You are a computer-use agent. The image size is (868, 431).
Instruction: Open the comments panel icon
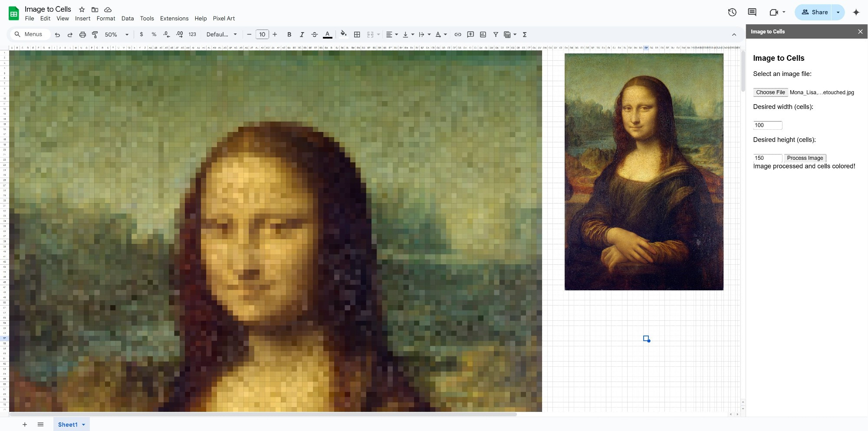[752, 12]
